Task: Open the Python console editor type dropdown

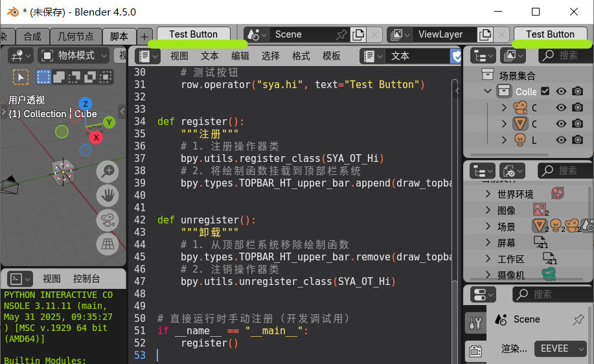Action: pos(19,279)
